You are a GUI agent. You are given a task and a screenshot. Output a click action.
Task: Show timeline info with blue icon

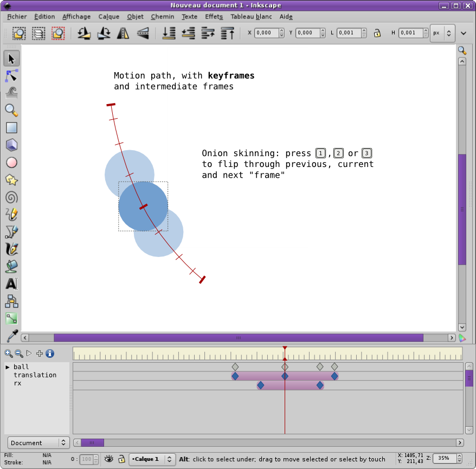pyautogui.click(x=50, y=354)
